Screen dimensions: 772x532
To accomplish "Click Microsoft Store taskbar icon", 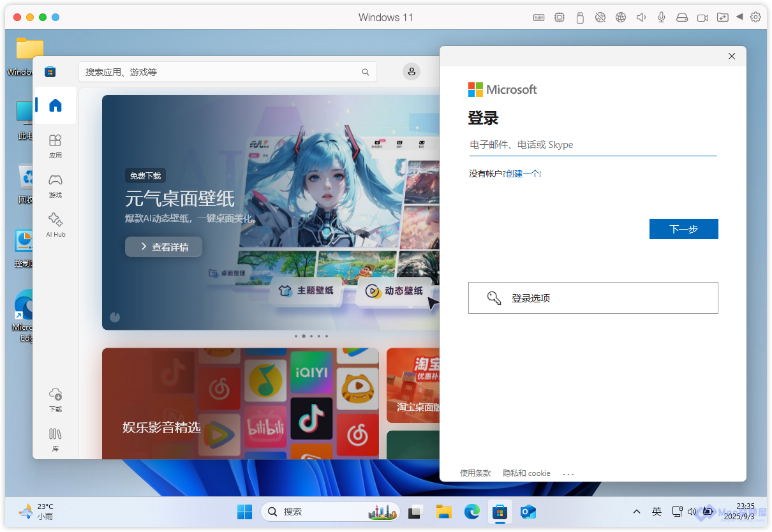I will (x=500, y=512).
